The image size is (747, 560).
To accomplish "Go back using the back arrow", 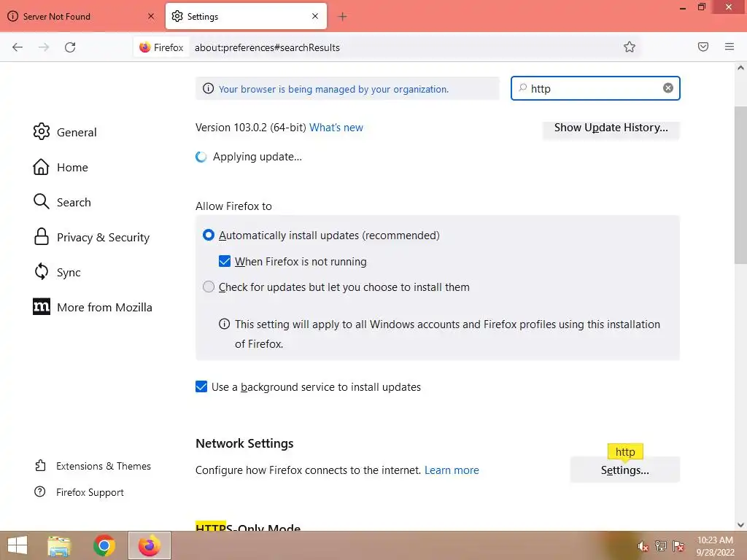I will point(18,47).
